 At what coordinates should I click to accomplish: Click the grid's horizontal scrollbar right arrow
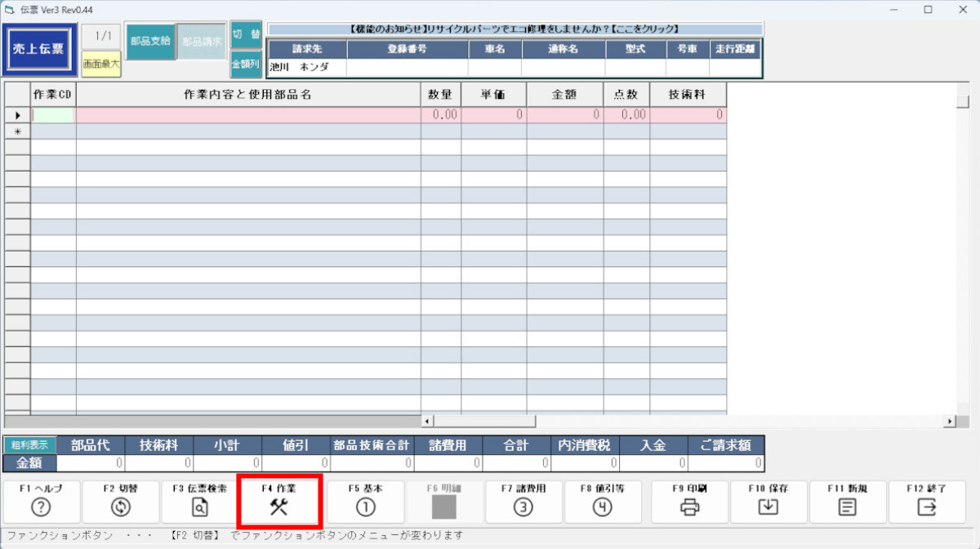pos(950,422)
